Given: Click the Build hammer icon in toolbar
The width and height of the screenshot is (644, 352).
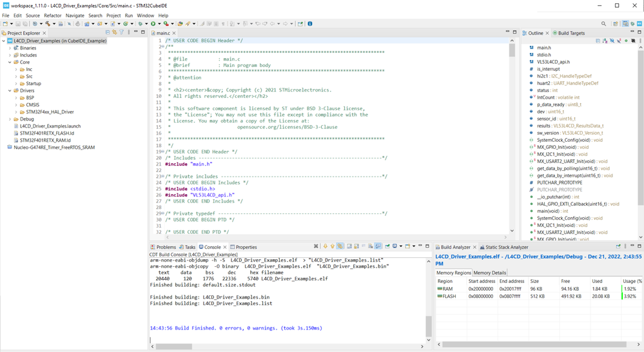Looking at the screenshot, I should click(47, 24).
